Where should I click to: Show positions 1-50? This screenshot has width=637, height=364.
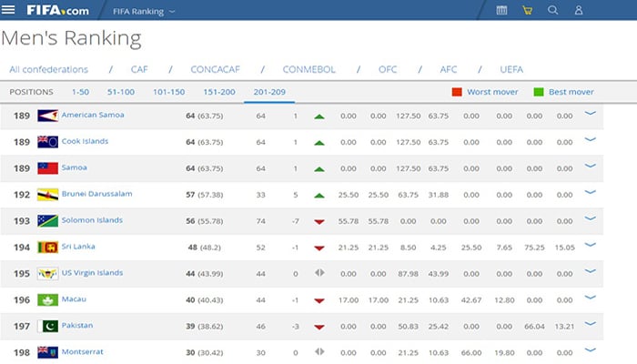pos(80,92)
